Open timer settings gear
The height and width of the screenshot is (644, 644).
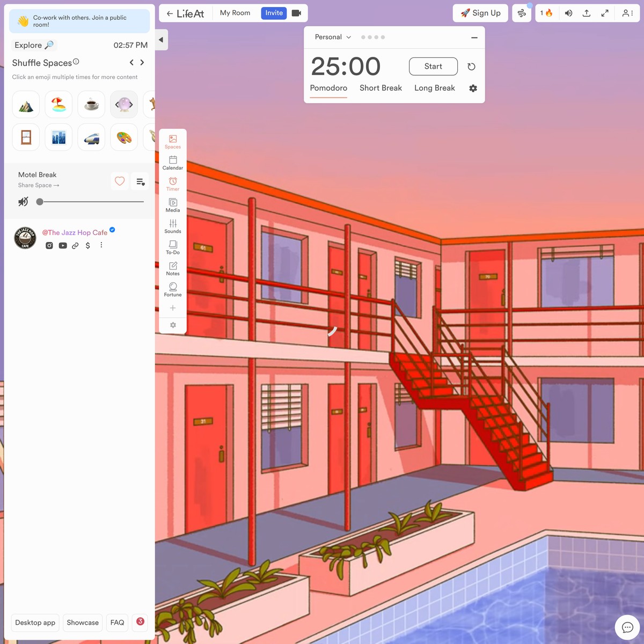(x=473, y=88)
